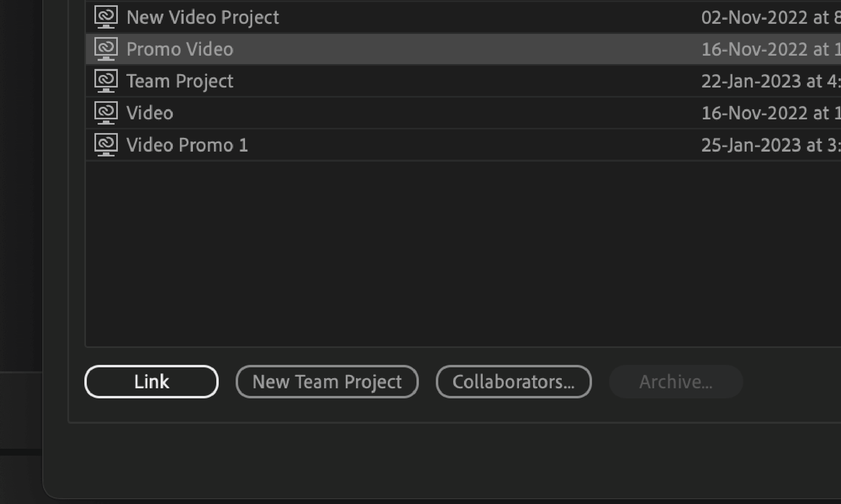Screen dimensions: 841x504
Task: Click the date shown for Team Project
Action: point(763,81)
